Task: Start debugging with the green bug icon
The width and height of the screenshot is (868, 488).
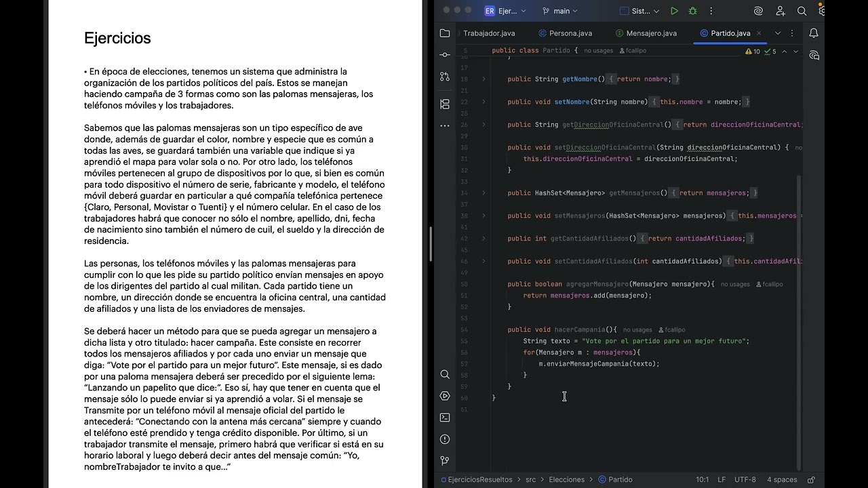Action: pos(692,11)
